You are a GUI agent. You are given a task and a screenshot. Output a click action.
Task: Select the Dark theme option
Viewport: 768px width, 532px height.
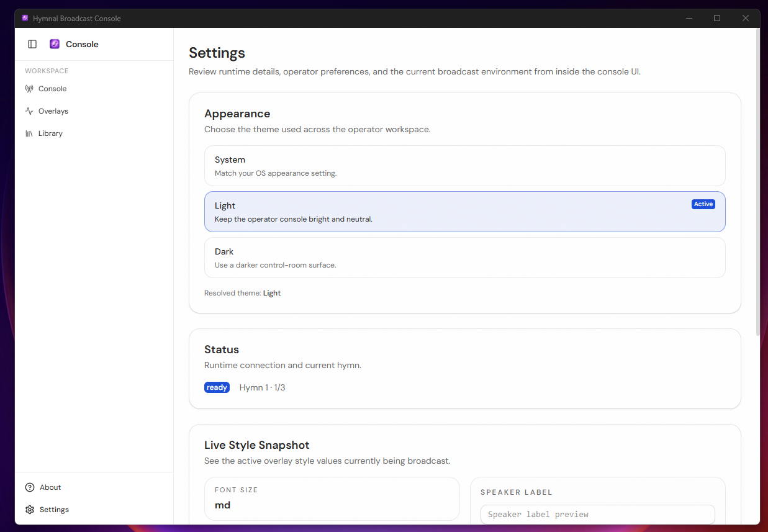coord(465,258)
